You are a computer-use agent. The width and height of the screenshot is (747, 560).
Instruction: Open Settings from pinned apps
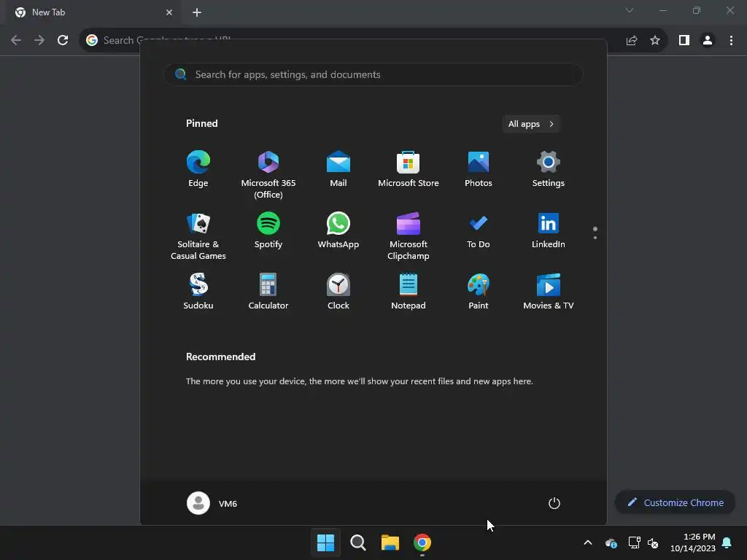(549, 169)
